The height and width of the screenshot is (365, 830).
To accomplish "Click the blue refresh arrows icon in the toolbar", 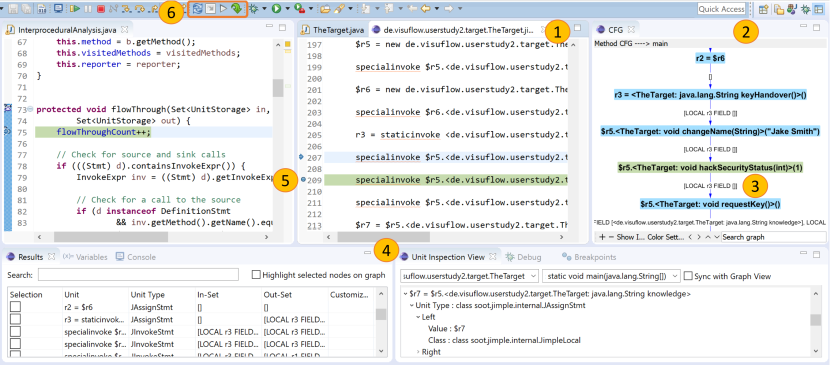I will click(197, 9).
